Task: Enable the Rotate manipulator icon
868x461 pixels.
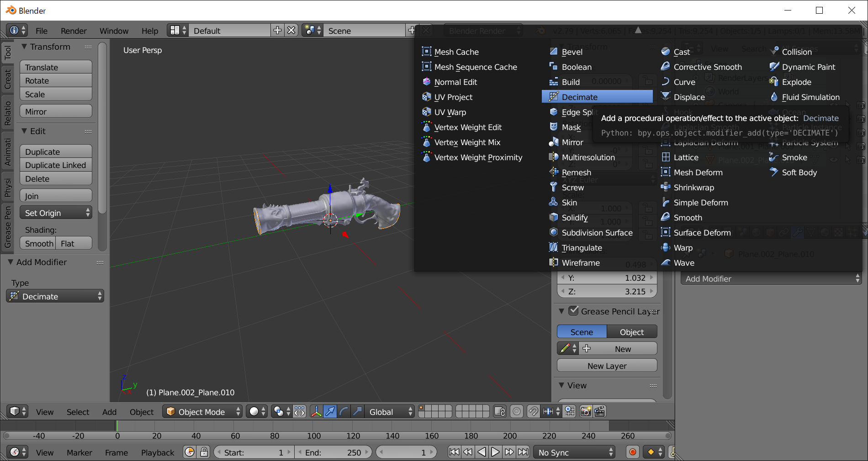Action: [x=344, y=411]
